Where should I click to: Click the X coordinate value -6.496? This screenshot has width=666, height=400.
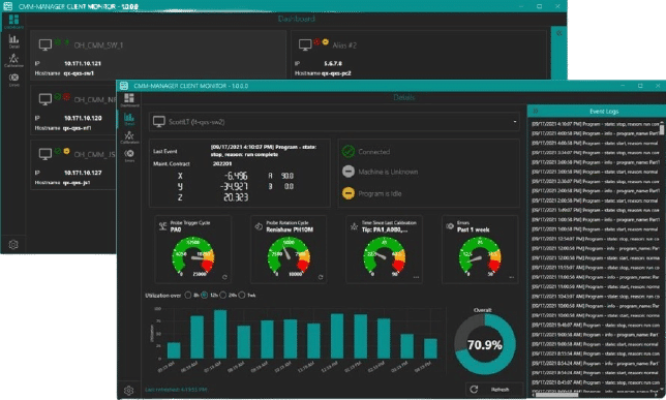pyautogui.click(x=236, y=176)
